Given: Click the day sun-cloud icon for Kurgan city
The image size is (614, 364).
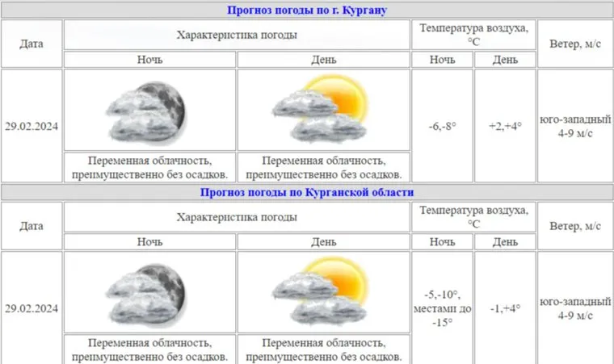Looking at the screenshot, I should click(x=323, y=109).
